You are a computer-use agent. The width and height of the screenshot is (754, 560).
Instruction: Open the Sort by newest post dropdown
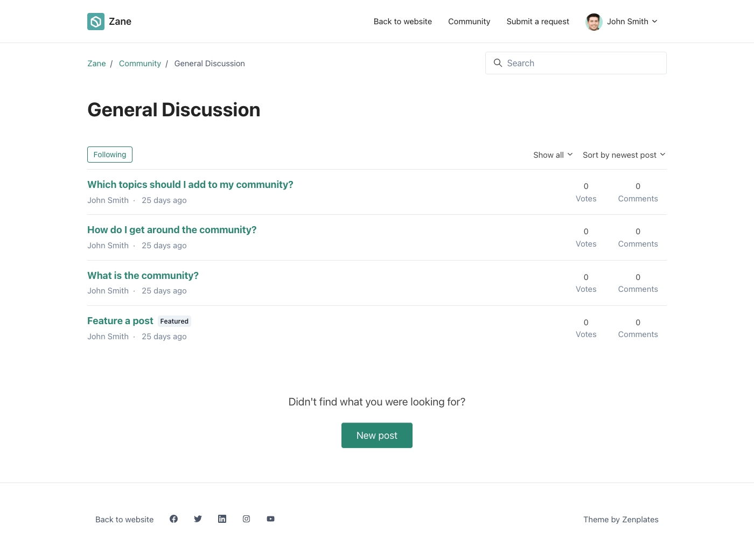(624, 155)
